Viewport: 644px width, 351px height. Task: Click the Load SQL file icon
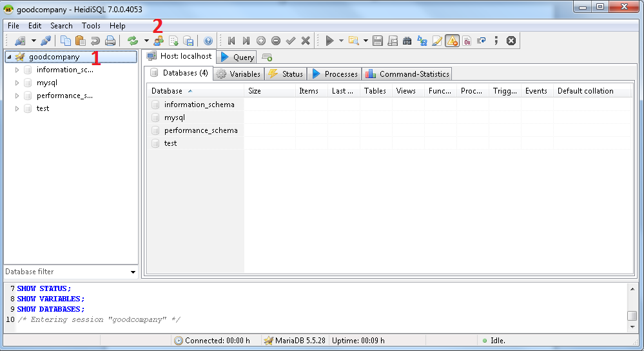pos(174,41)
